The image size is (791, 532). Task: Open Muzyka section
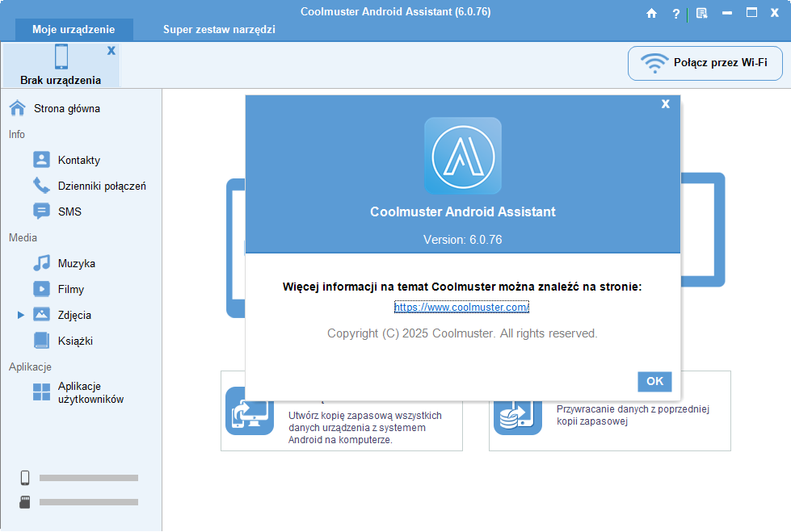[x=76, y=264]
